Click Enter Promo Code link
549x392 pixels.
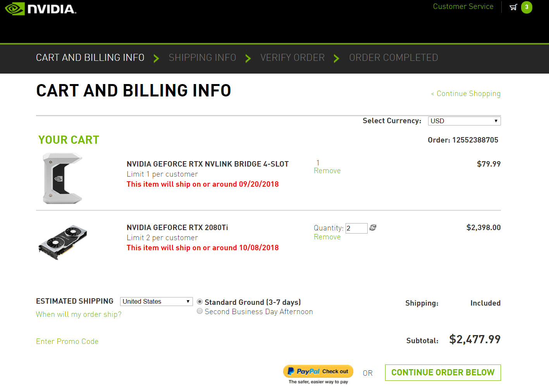coord(67,342)
